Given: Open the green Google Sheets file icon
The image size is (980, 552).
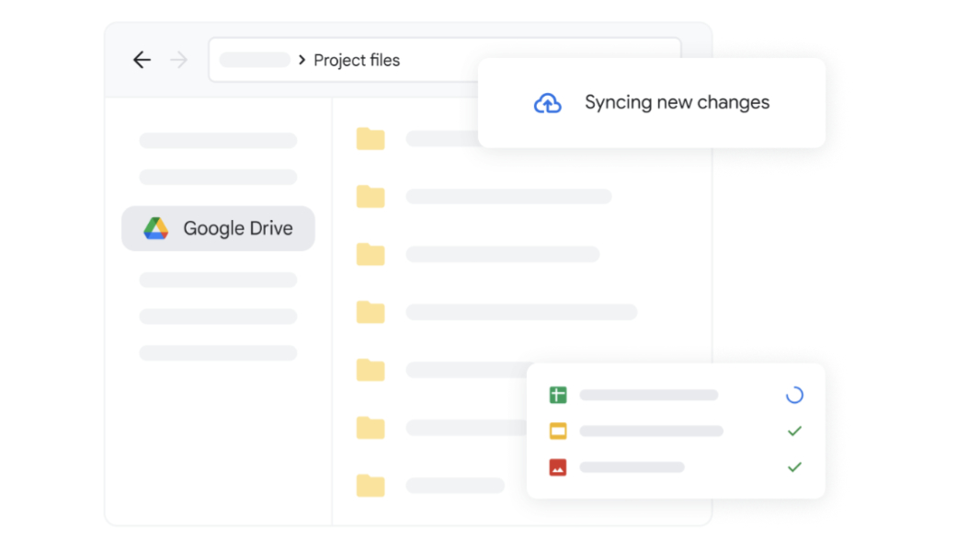Looking at the screenshot, I should [557, 395].
